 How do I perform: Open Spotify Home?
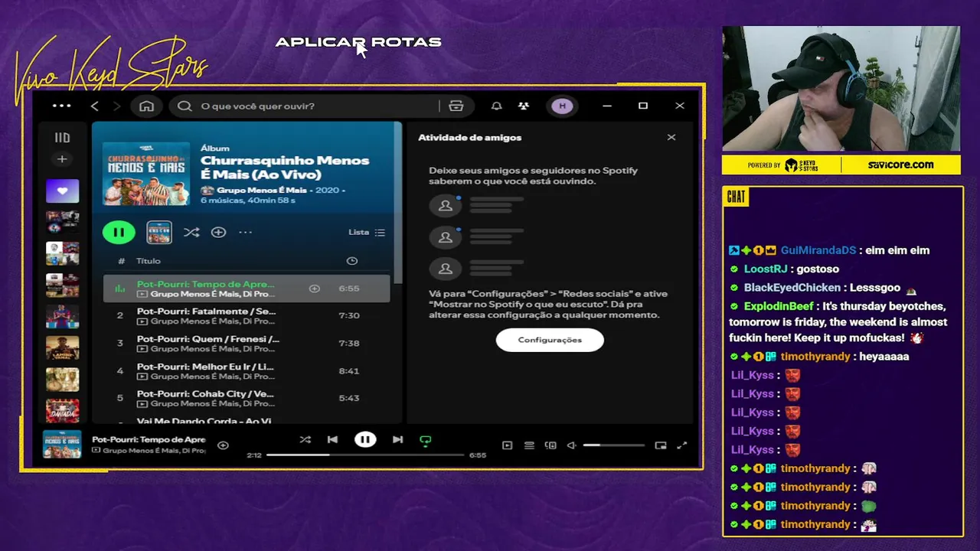(x=146, y=106)
